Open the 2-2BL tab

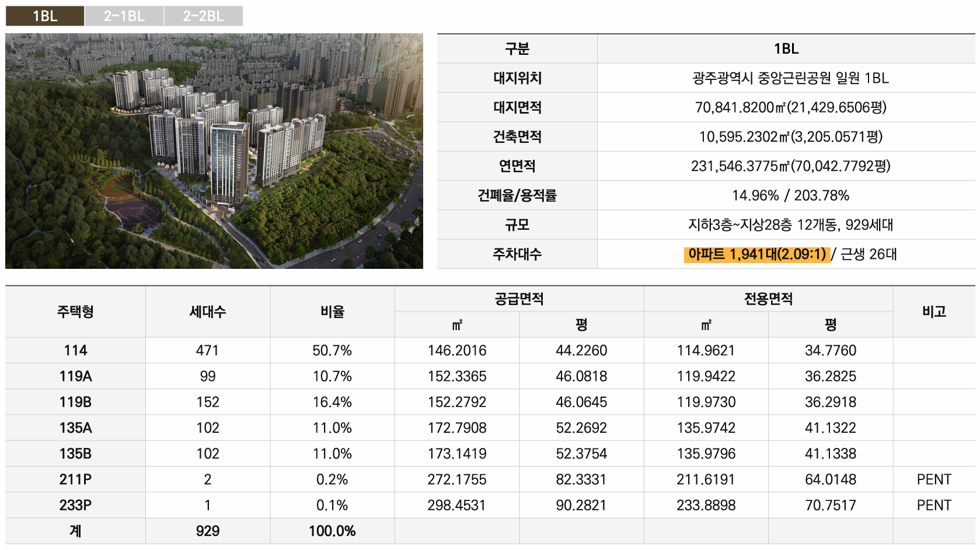coord(203,16)
